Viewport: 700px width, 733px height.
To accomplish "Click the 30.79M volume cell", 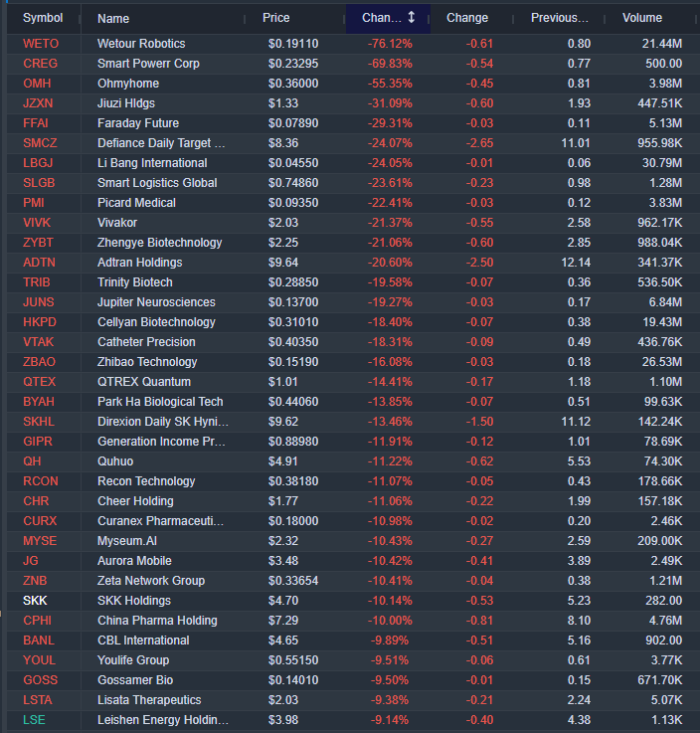I will click(x=662, y=163).
